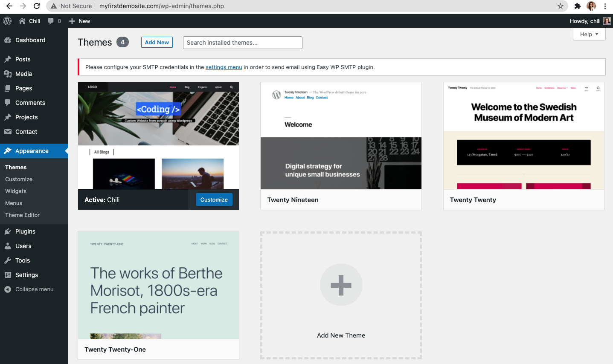
Task: Select the Chili theme screenshot
Action: click(158, 136)
